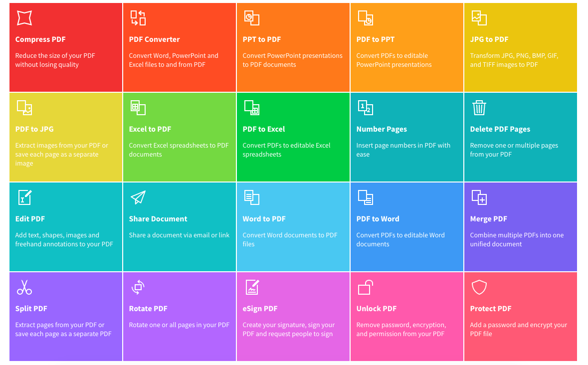Click the PDF to Word icon

coord(365,197)
